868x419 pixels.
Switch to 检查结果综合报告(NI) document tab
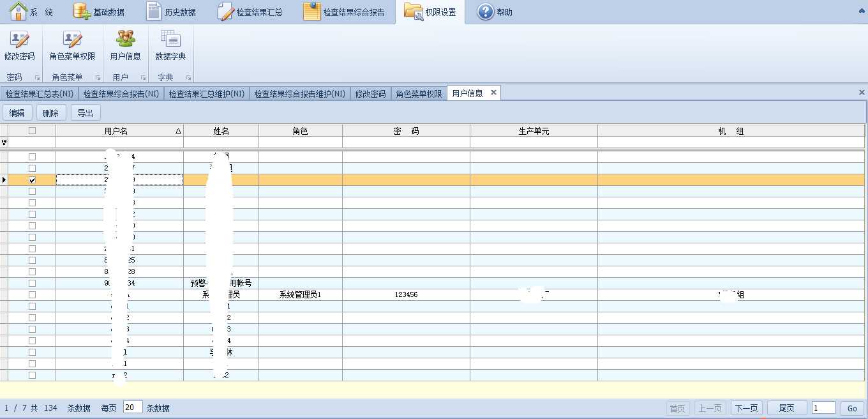pos(121,94)
